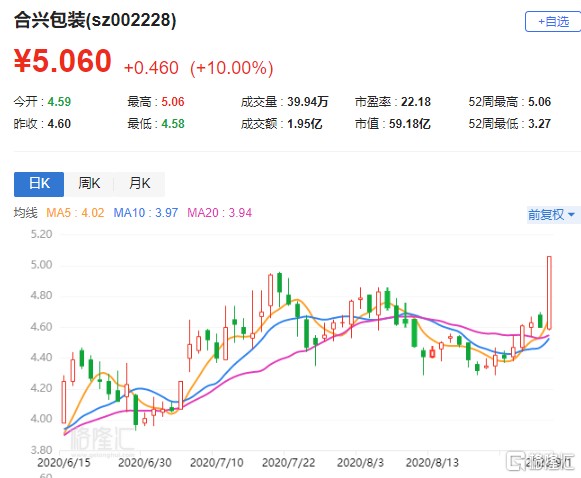Click the 5.00 price axis label
581x478 pixels.
coord(41,265)
